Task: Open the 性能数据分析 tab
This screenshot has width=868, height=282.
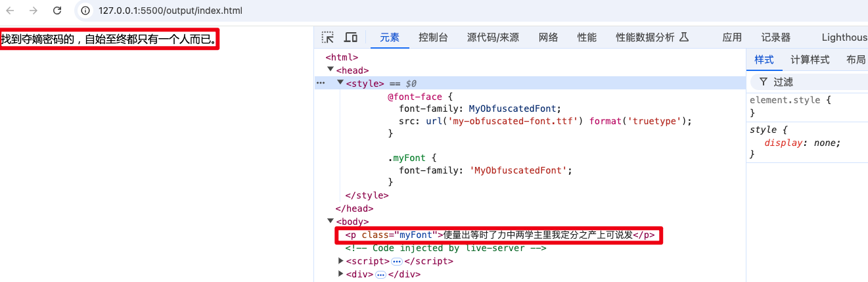Action: (645, 37)
